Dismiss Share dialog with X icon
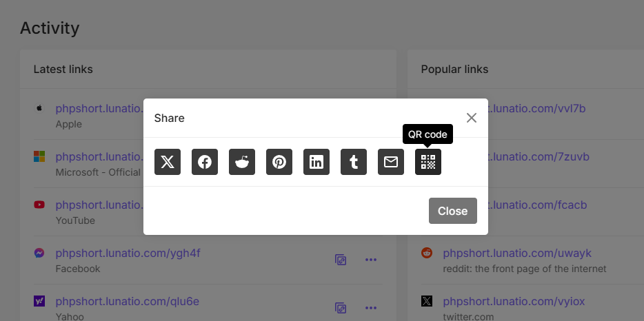This screenshot has height=321, width=644. tap(472, 118)
